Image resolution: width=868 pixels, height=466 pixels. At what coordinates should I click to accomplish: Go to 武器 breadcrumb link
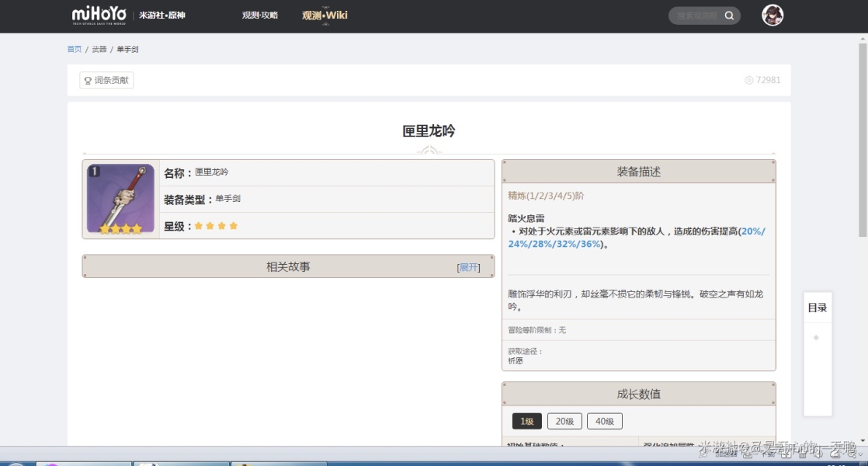click(x=99, y=49)
